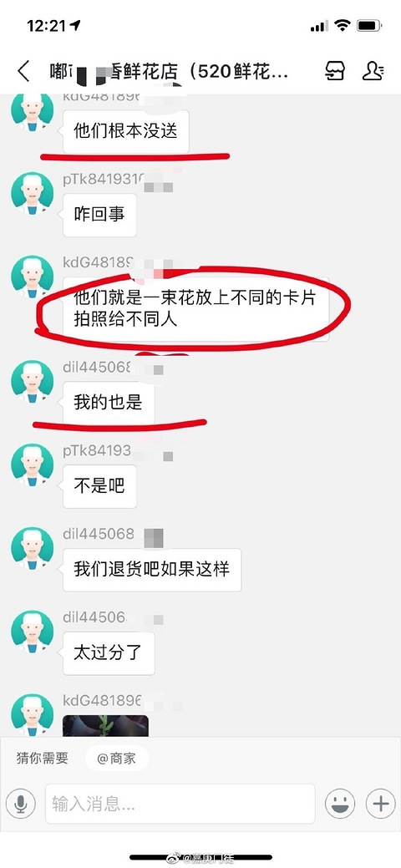Viewport: 401px width, 868px height.
Task: Tap username pTk84193 above '不是吧'
Action: point(97,450)
